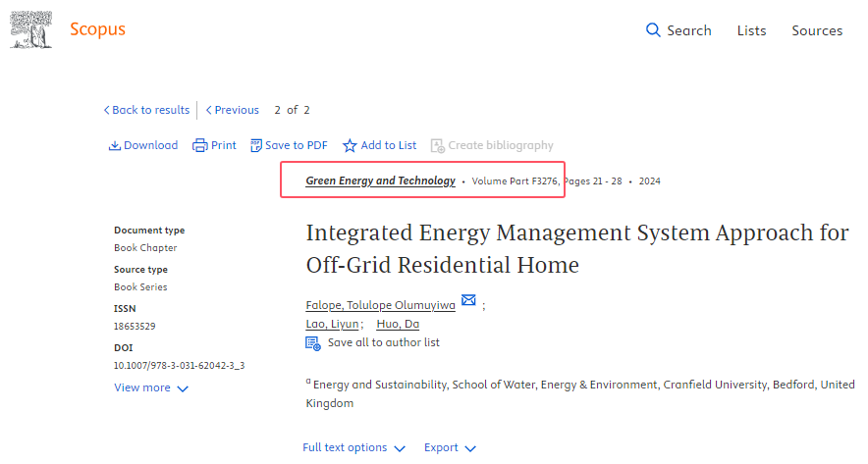Click the Save all to author list icon

click(313, 343)
